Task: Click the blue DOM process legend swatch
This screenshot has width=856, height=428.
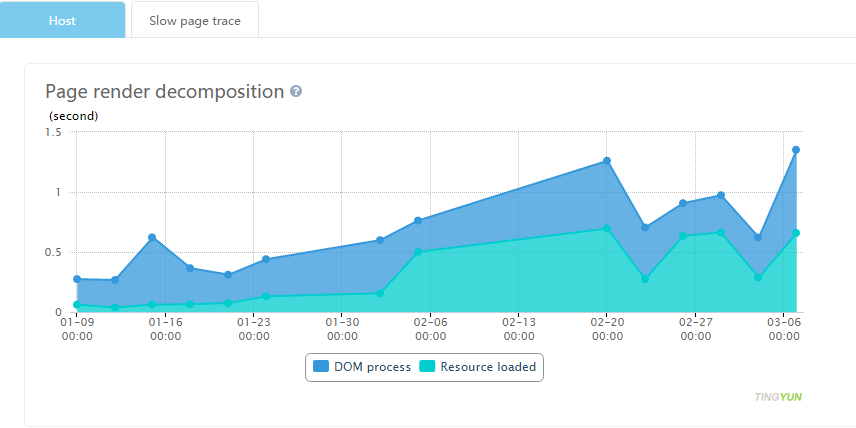Action: pyautogui.click(x=322, y=367)
